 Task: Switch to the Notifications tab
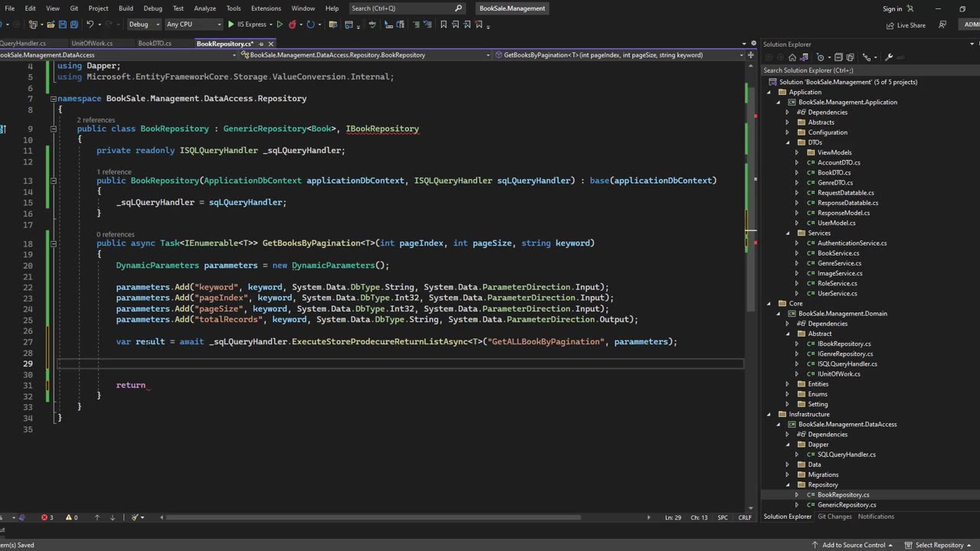pos(876,517)
